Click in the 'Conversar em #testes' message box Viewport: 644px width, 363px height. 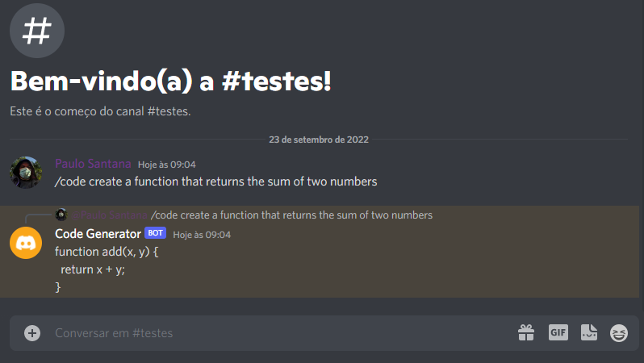(274, 333)
